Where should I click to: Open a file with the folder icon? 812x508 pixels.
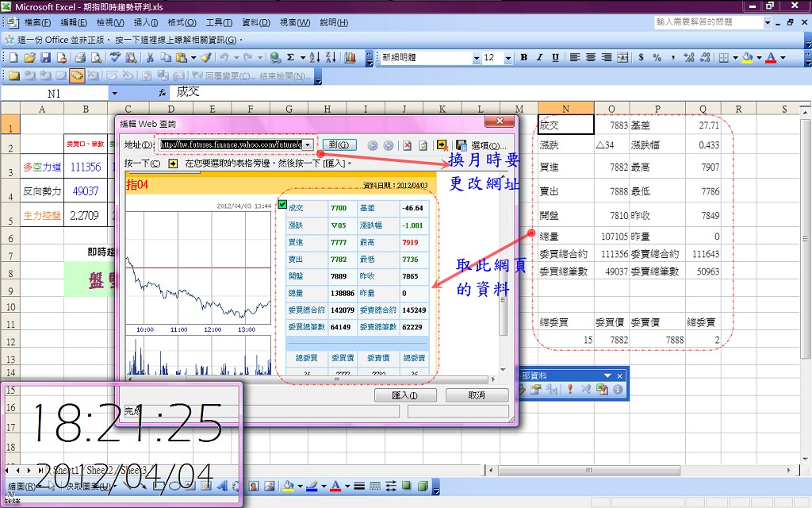(29, 57)
